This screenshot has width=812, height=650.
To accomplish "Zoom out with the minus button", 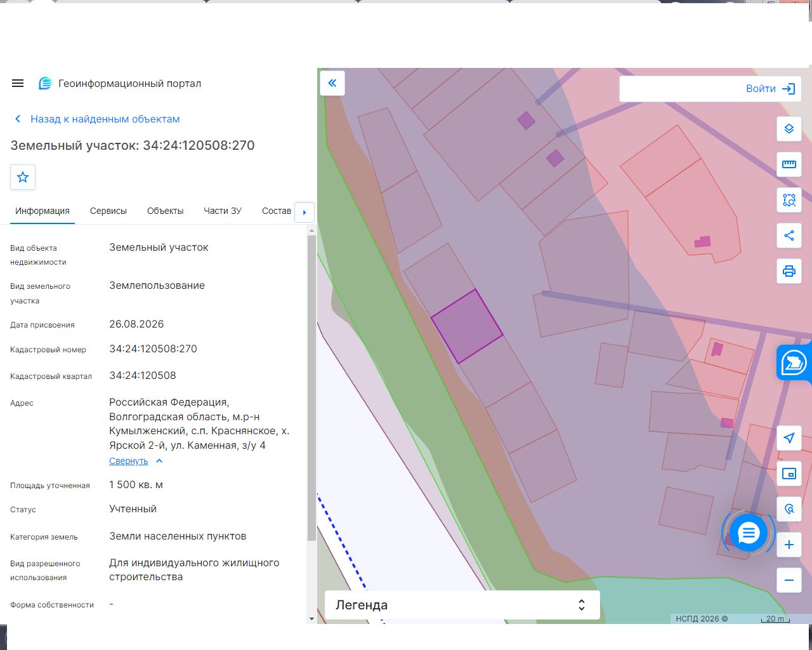I will [x=789, y=580].
